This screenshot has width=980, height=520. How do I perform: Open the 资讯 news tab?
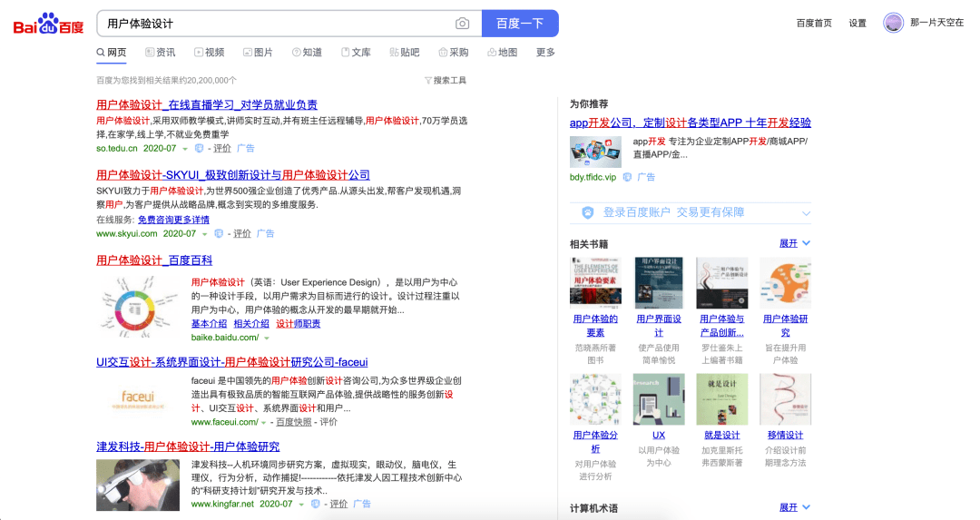pyautogui.click(x=161, y=53)
